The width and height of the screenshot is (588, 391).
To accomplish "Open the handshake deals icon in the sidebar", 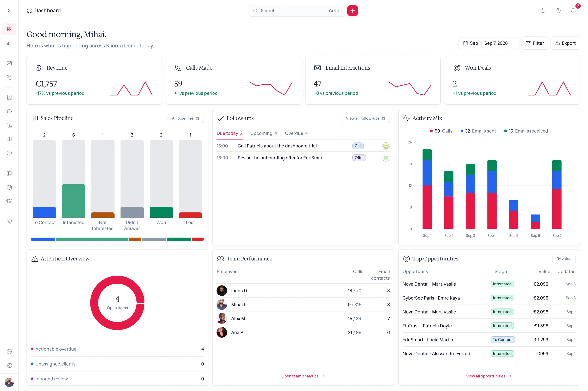I will coord(9,201).
